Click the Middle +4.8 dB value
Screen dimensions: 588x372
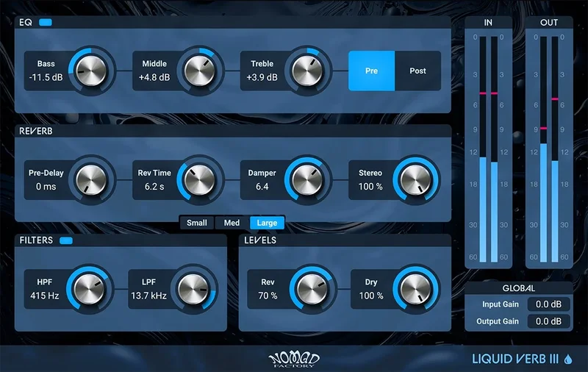[x=154, y=78]
